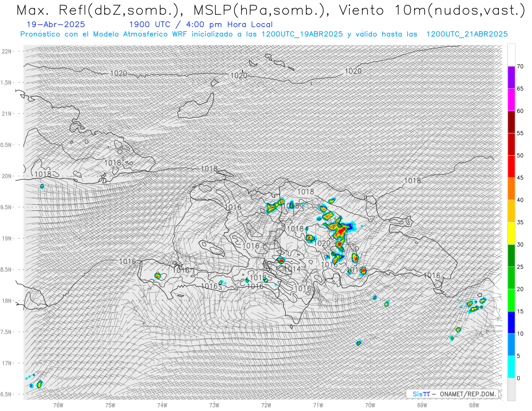Click the 21N latitude label
Screen dimensions: 532x411
coord(6,114)
